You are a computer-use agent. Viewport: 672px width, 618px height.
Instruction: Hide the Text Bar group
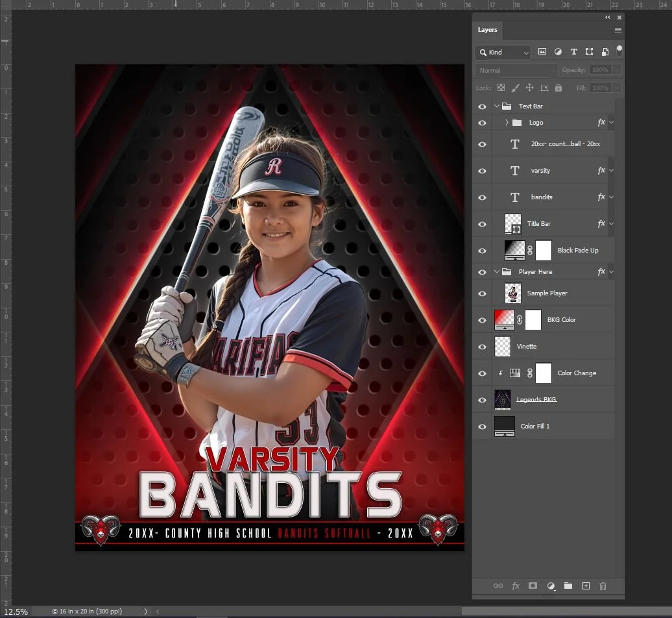482,106
